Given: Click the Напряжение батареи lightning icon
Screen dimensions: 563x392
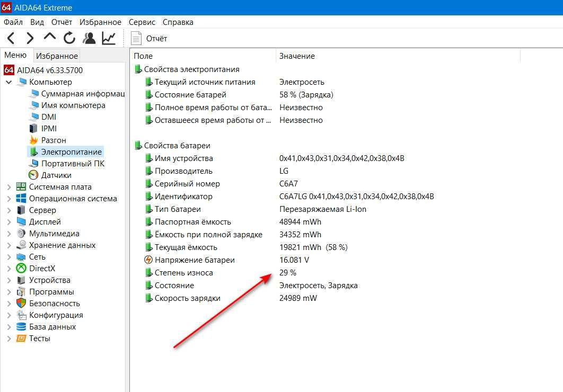Looking at the screenshot, I should (148, 260).
